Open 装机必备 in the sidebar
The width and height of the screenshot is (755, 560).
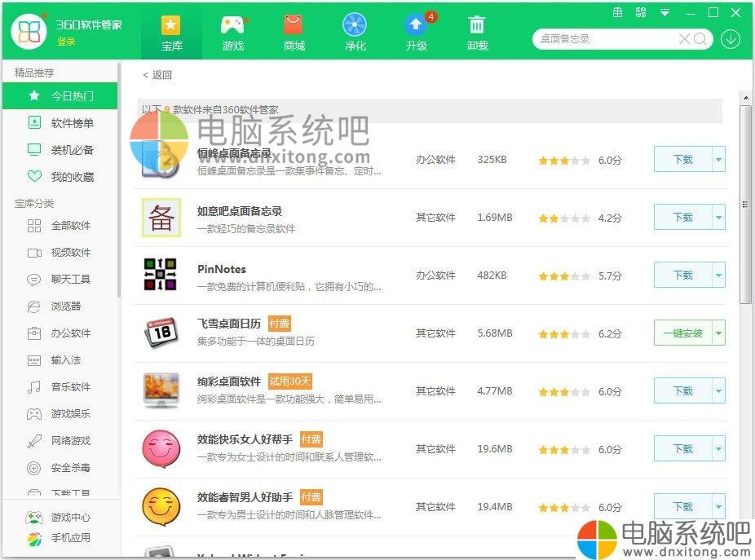(60, 150)
